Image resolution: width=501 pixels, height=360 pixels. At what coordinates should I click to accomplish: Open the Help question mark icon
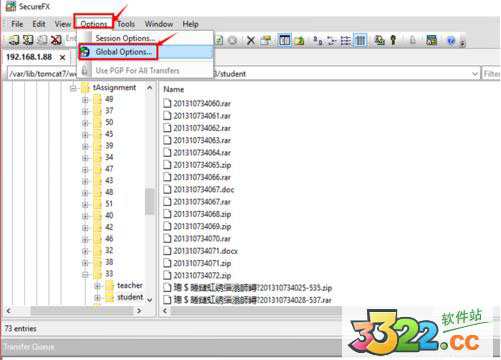[451, 41]
